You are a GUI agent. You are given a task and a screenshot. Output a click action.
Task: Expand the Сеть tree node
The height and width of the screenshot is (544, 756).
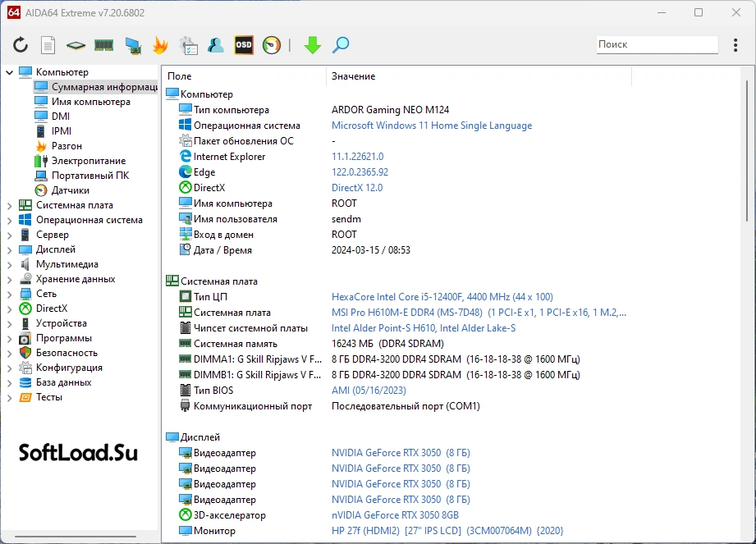(9, 295)
